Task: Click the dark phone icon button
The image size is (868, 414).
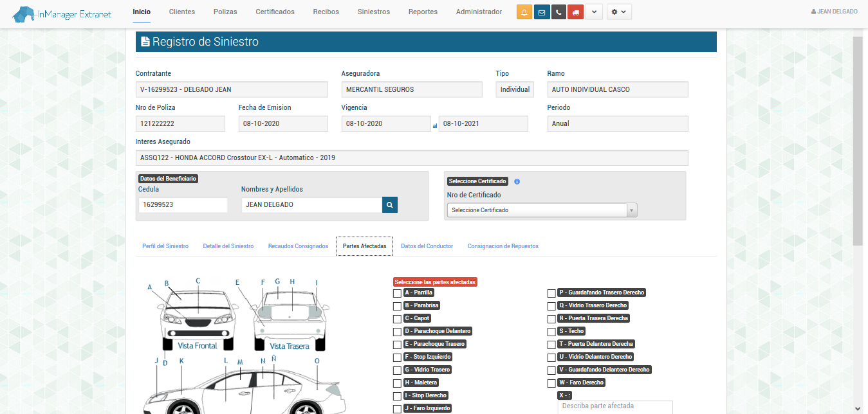Action: tap(559, 12)
